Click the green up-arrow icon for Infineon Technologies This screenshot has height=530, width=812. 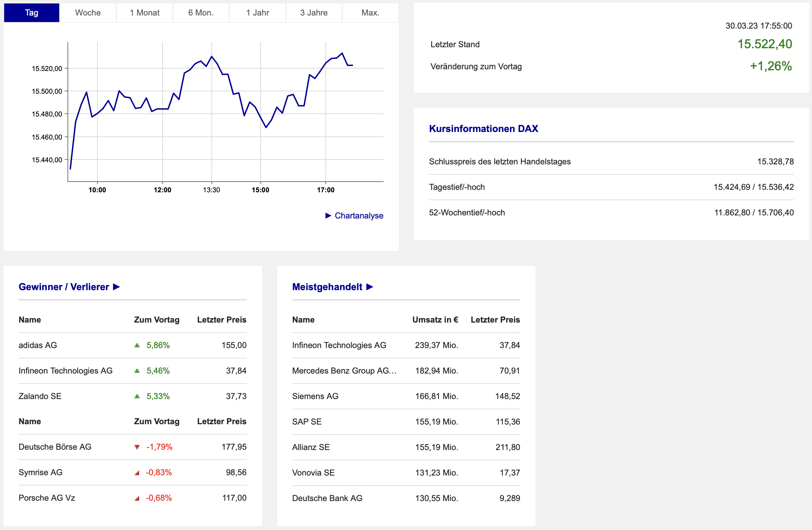[x=137, y=371]
